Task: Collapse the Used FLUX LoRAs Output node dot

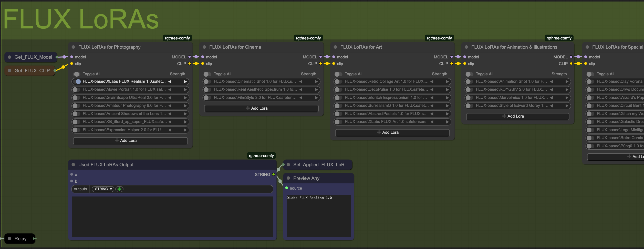Action: pyautogui.click(x=73, y=165)
